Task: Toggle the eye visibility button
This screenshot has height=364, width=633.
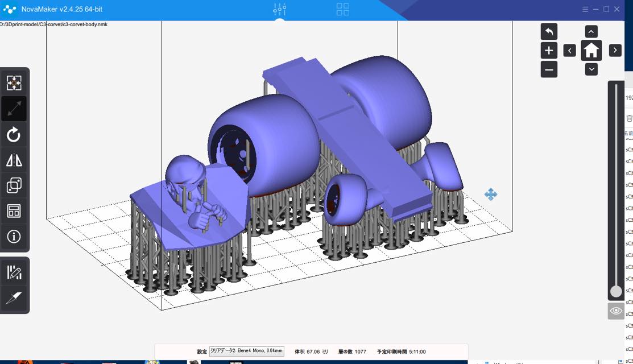Action: (x=616, y=311)
